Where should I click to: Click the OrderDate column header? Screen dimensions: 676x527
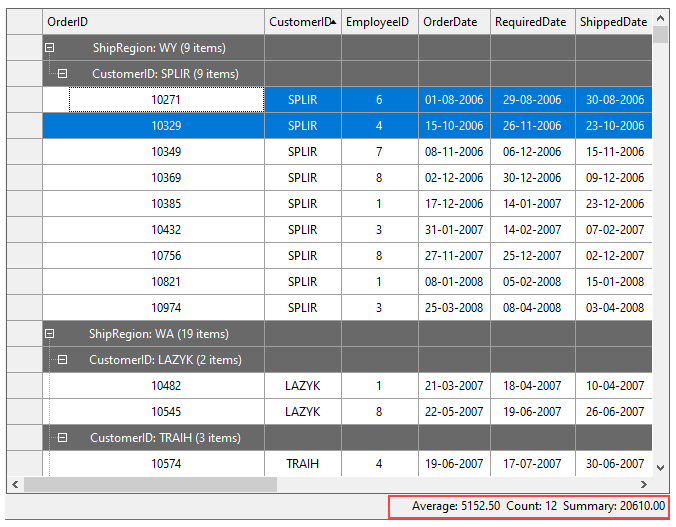453,22
